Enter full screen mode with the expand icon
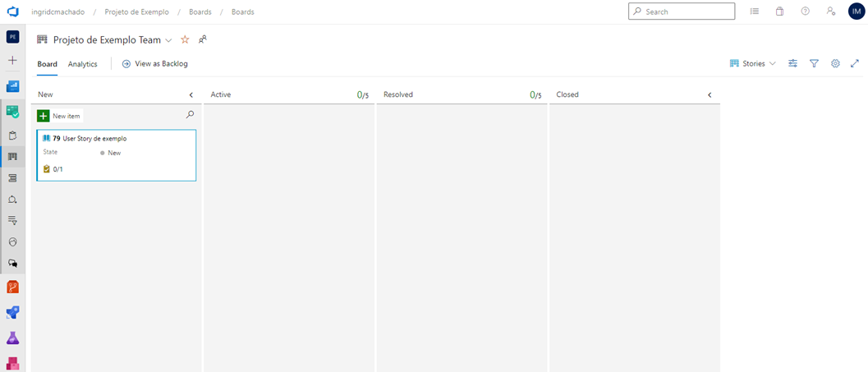The height and width of the screenshot is (372, 868). tap(855, 64)
